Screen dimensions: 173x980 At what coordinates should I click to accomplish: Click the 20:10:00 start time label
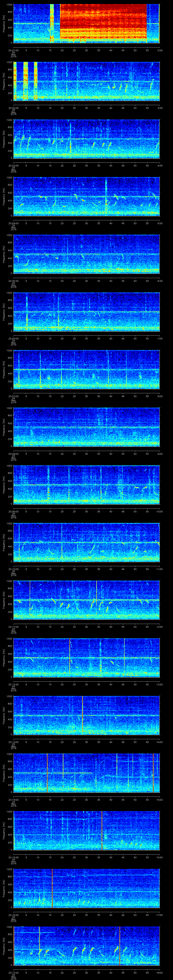13,569
